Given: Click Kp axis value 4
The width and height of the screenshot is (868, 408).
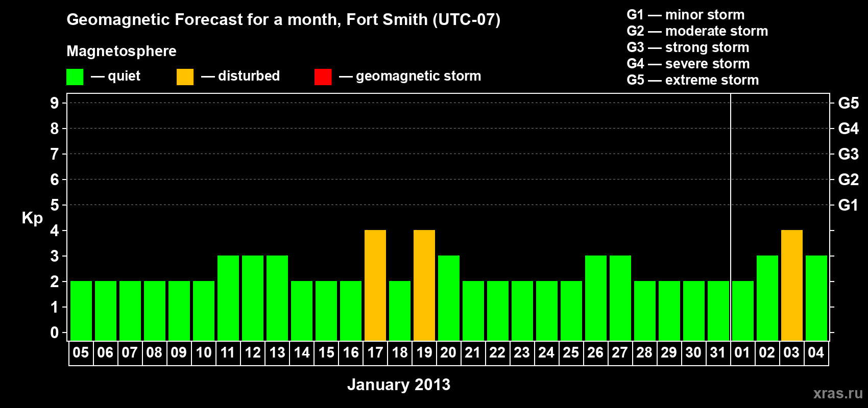Looking at the screenshot, I should (55, 231).
